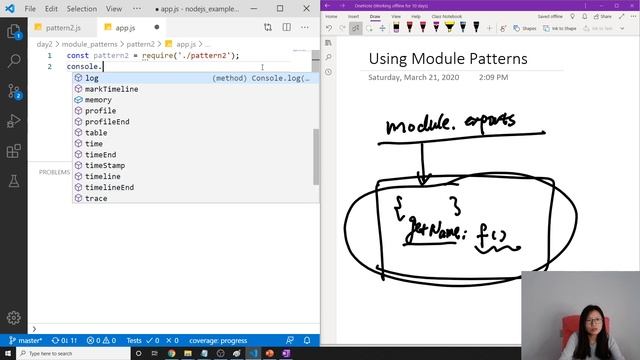
Task: Open the Testing flask view
Action: point(14,181)
